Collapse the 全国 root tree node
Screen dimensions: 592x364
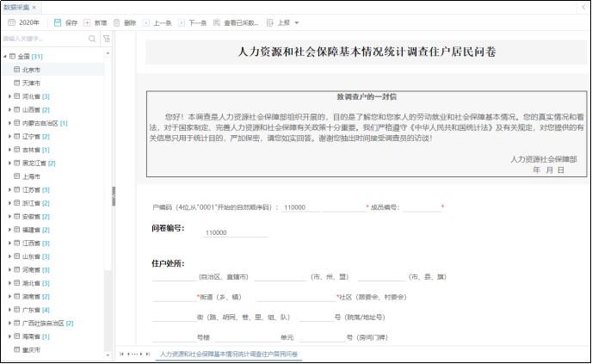4,56
